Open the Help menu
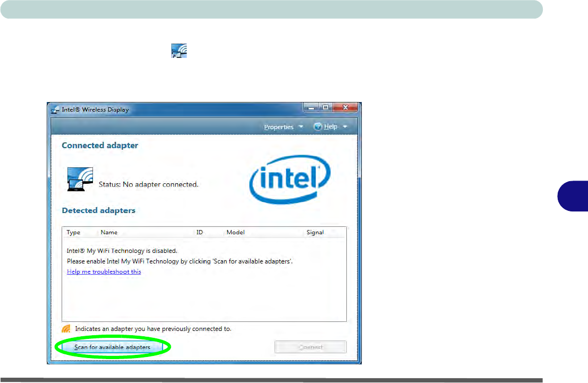The height and width of the screenshot is (383, 588). 330,127
